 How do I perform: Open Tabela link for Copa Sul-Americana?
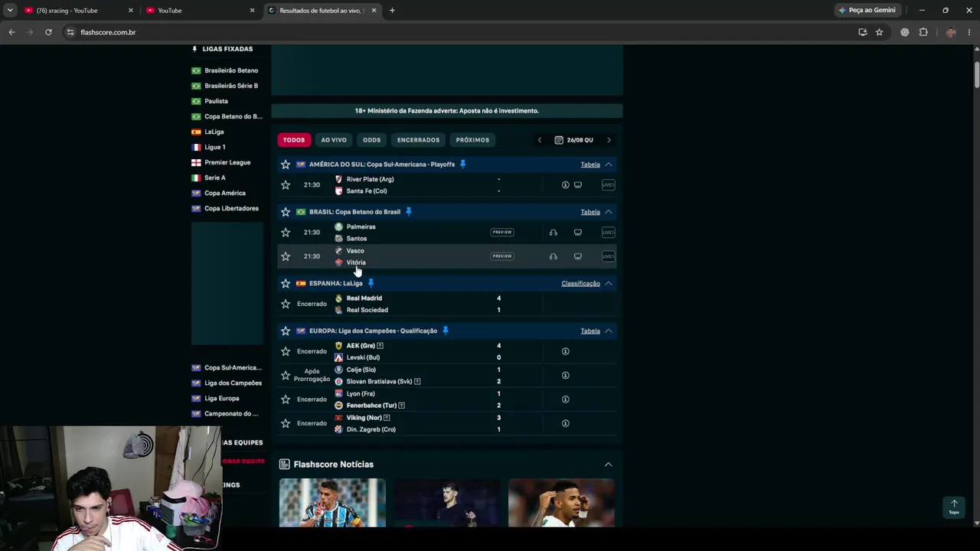point(590,165)
